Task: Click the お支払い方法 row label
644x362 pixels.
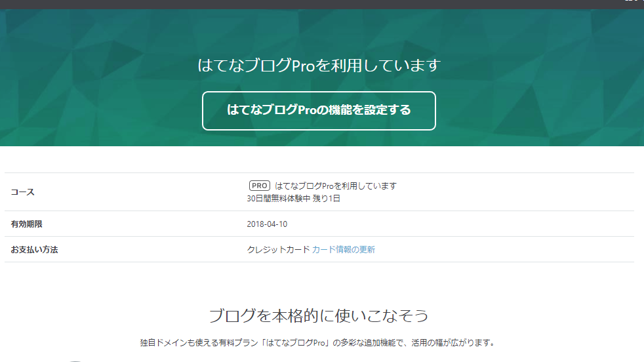Action: point(35,249)
